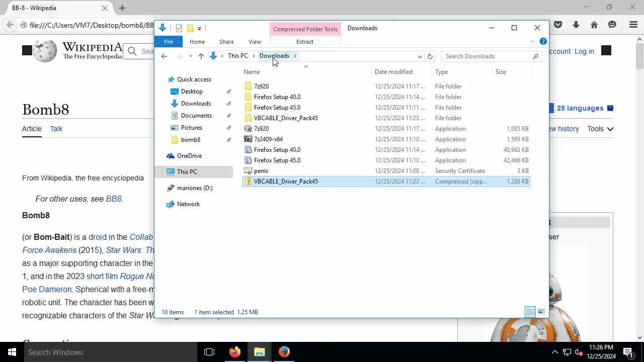The height and width of the screenshot is (362, 644).
Task: Click Firefox Pocket icon
Action: (558, 25)
